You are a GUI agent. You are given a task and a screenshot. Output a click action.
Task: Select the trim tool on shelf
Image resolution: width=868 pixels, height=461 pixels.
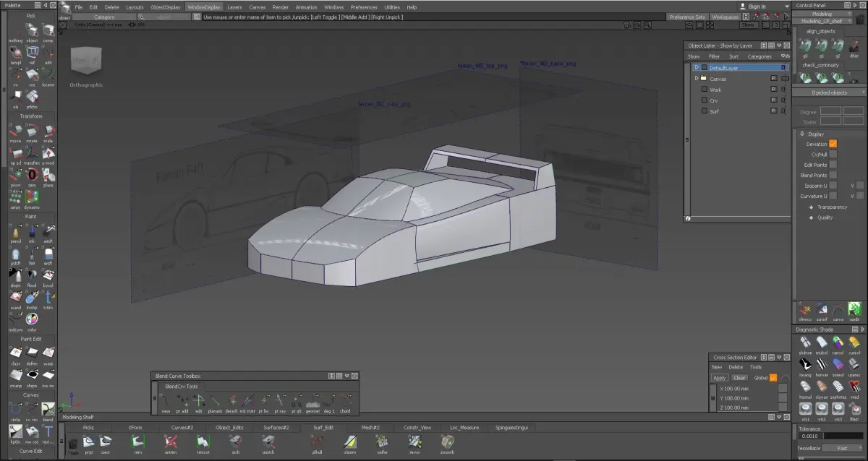(137, 443)
